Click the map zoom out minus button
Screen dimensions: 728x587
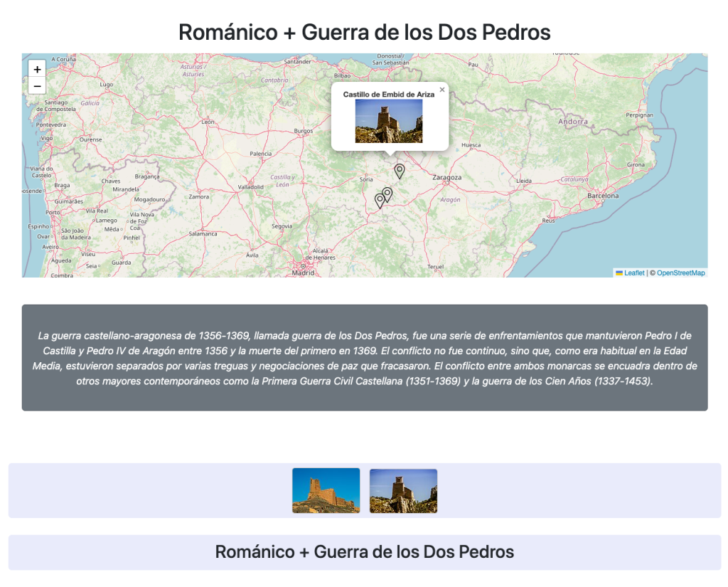coord(37,86)
